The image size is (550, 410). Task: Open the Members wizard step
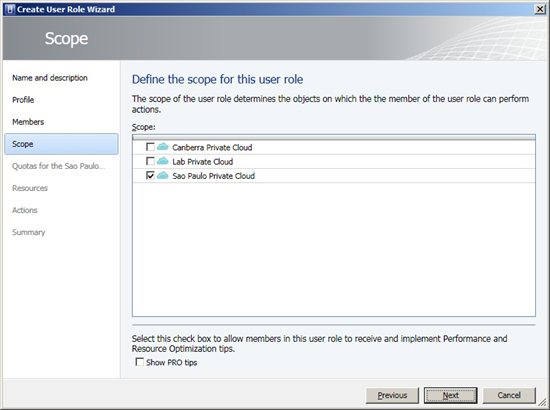28,122
